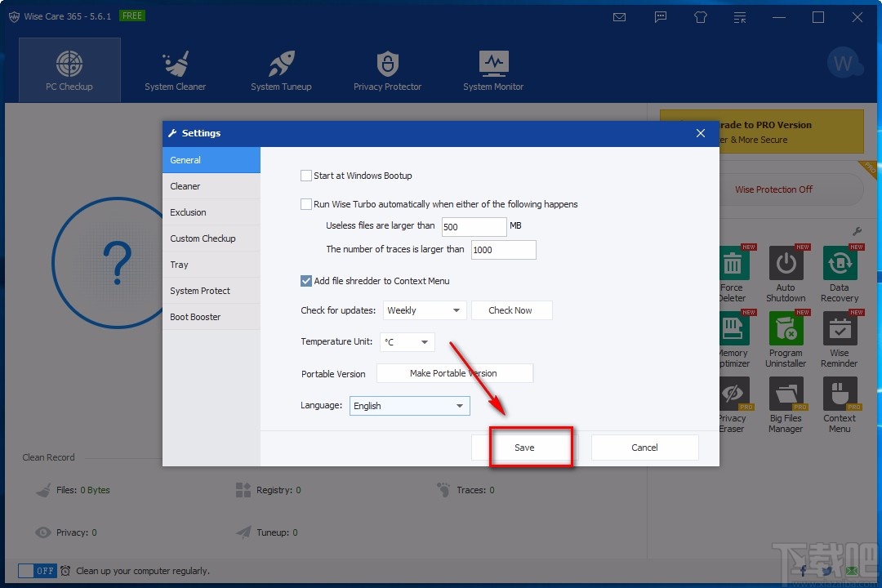Toggle the scheduled cleanup OFF switch
Viewport: 882px width, 588px height.
point(37,571)
